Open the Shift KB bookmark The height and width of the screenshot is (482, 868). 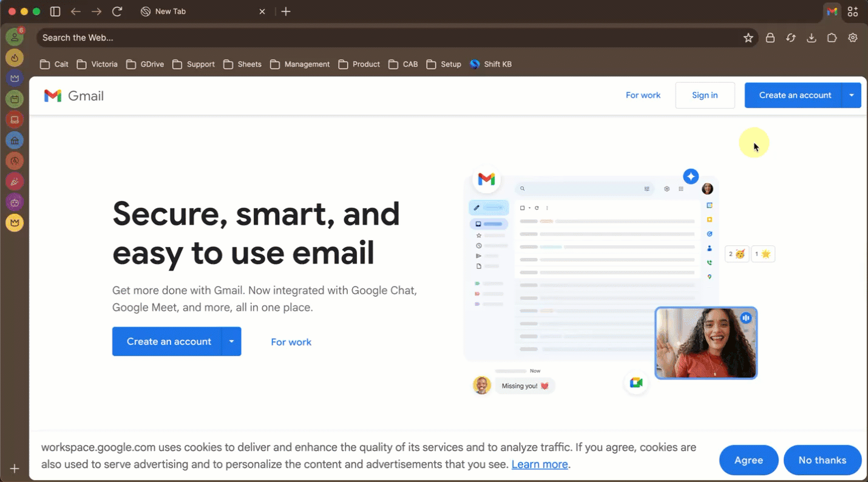[x=491, y=64]
